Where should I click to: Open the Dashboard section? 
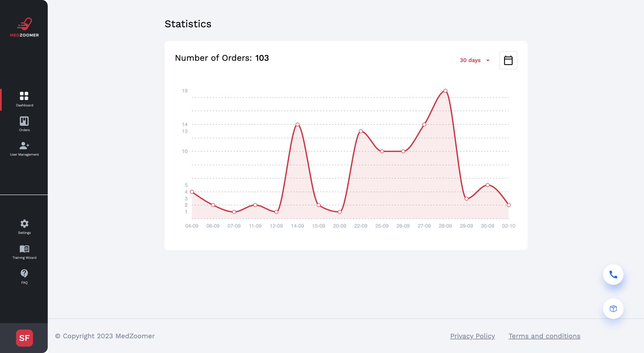24,99
